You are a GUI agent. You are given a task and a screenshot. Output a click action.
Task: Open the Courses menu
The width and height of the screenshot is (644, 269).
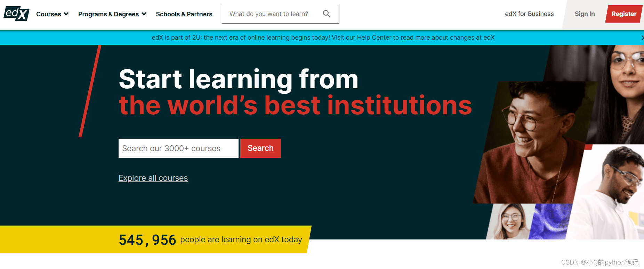[x=52, y=14]
